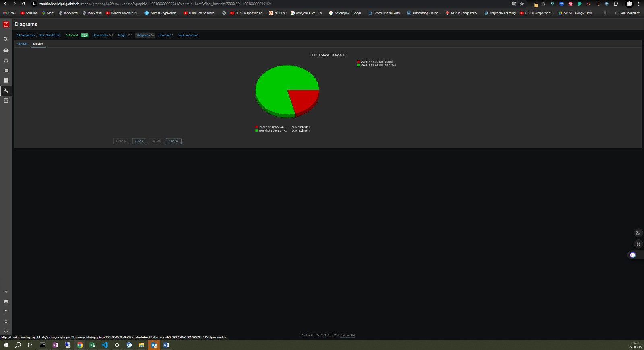Open Outlook from the taskbar

[154, 345]
